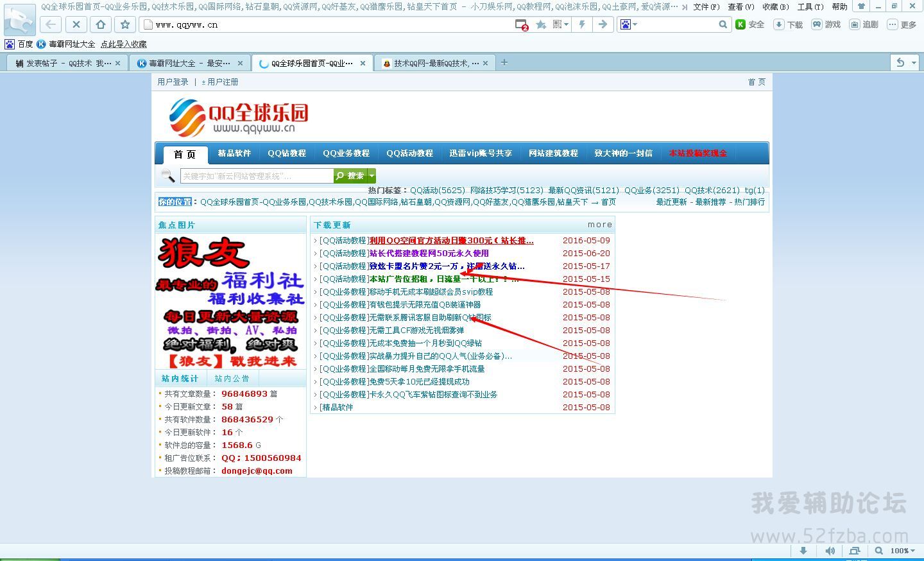Close the 毒霸网址大全 tab

pyautogui.click(x=240, y=63)
